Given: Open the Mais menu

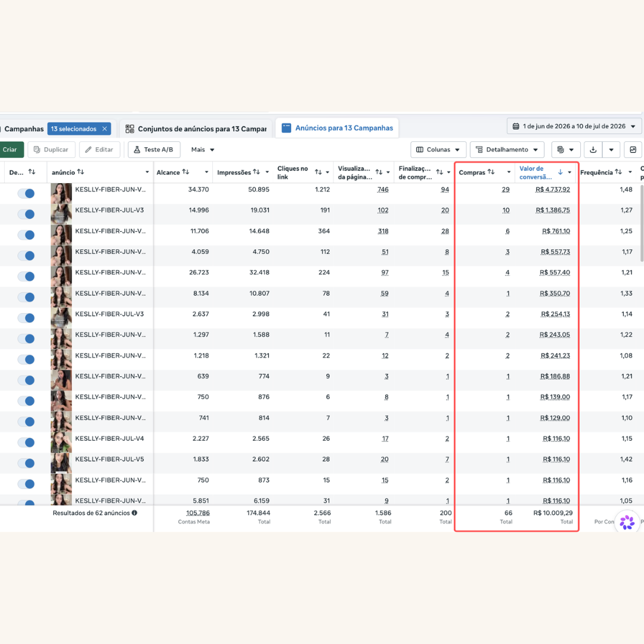Looking at the screenshot, I should [203, 150].
